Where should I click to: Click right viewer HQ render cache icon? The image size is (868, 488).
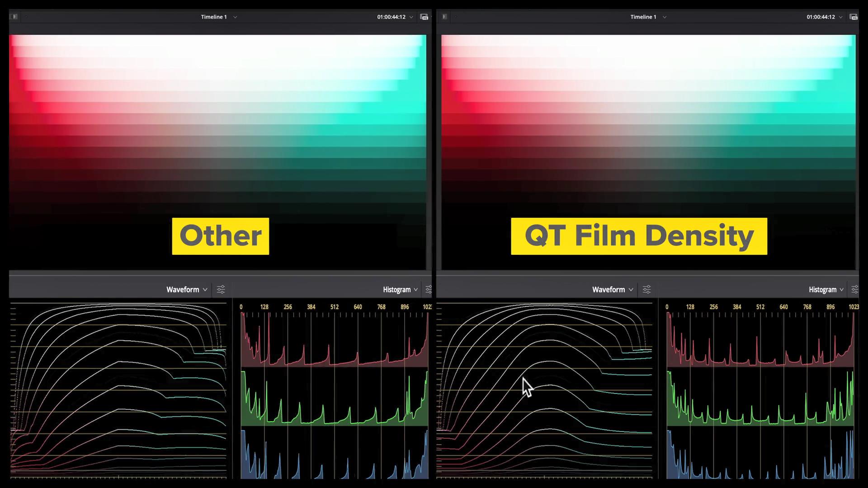click(853, 17)
